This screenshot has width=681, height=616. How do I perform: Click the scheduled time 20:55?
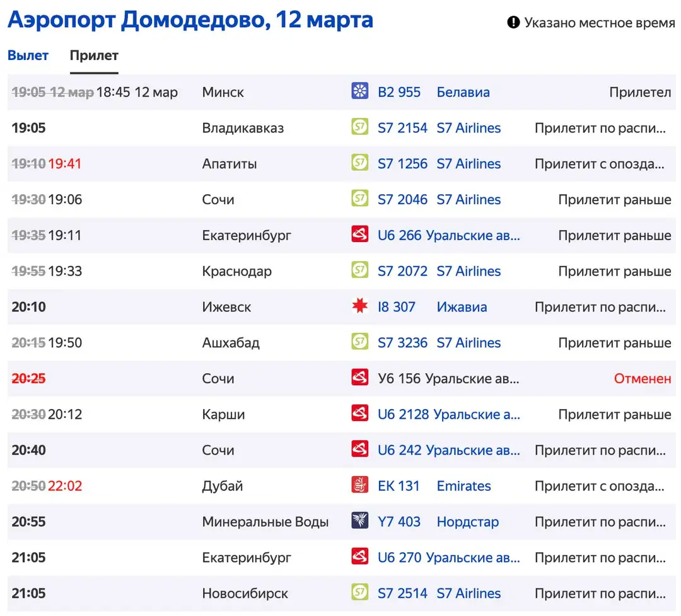pos(28,521)
